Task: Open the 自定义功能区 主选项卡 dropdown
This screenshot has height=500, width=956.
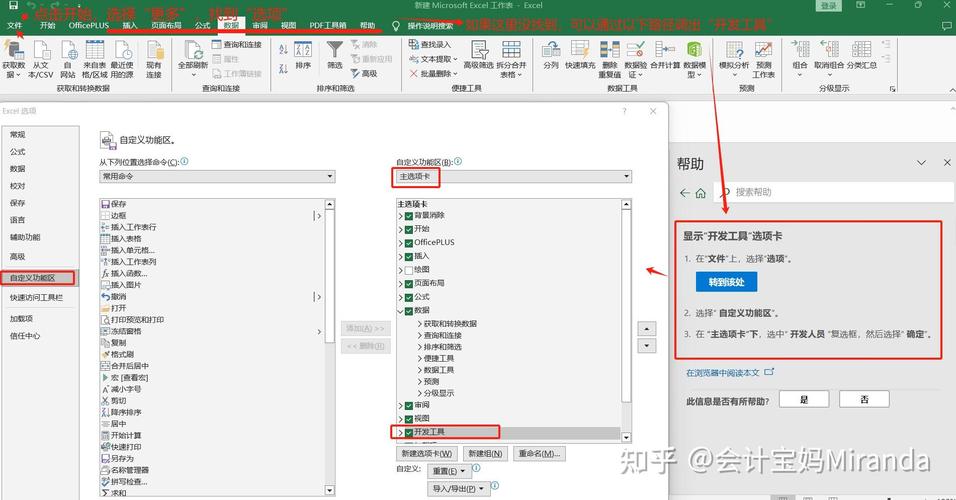Action: point(514,176)
